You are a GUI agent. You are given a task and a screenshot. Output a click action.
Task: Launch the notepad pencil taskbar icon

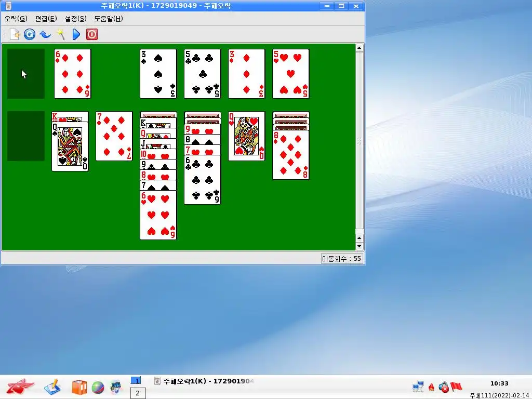click(52, 387)
